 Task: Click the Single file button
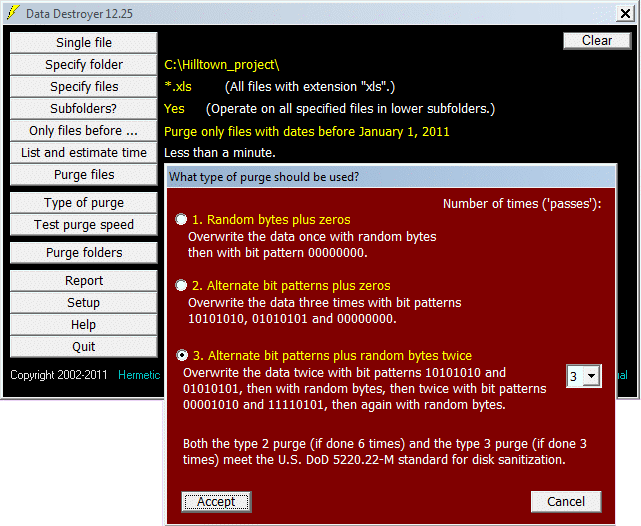pos(83,43)
